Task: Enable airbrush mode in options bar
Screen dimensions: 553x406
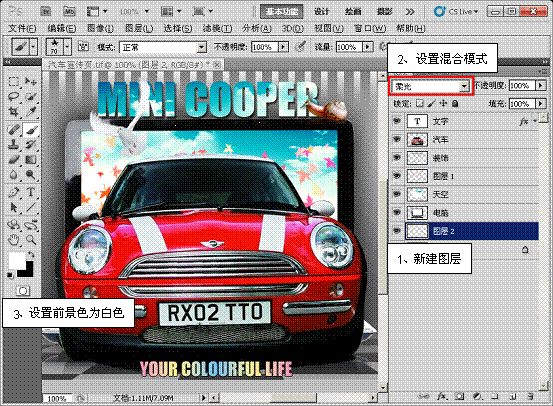Action: pos(383,47)
